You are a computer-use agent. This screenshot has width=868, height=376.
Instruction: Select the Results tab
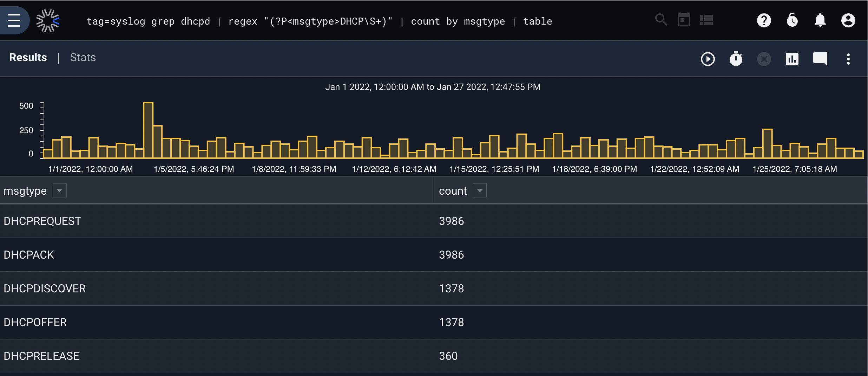tap(28, 57)
